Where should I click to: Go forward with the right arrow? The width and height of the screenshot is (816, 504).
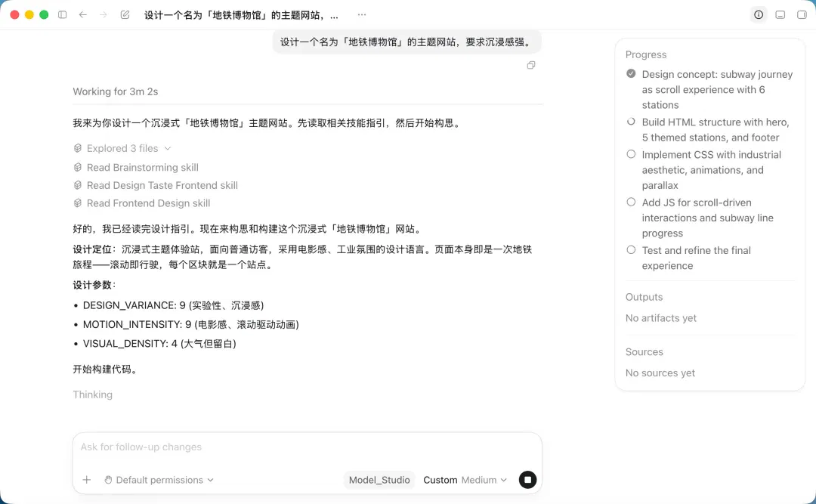click(103, 14)
